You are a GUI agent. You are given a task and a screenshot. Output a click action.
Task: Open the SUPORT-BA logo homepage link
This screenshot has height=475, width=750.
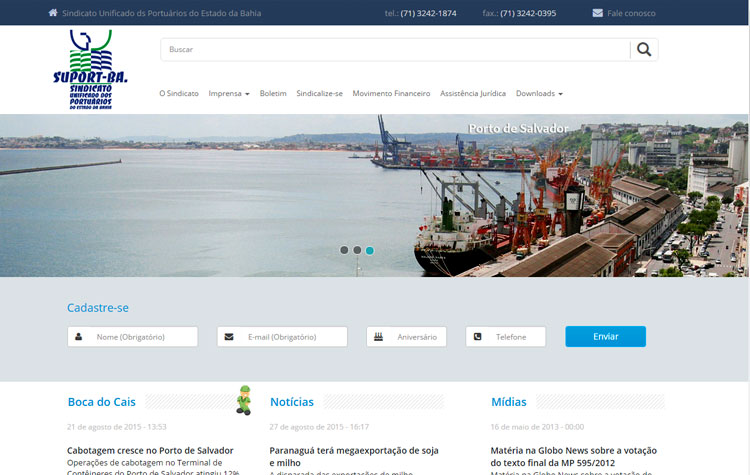(90, 70)
